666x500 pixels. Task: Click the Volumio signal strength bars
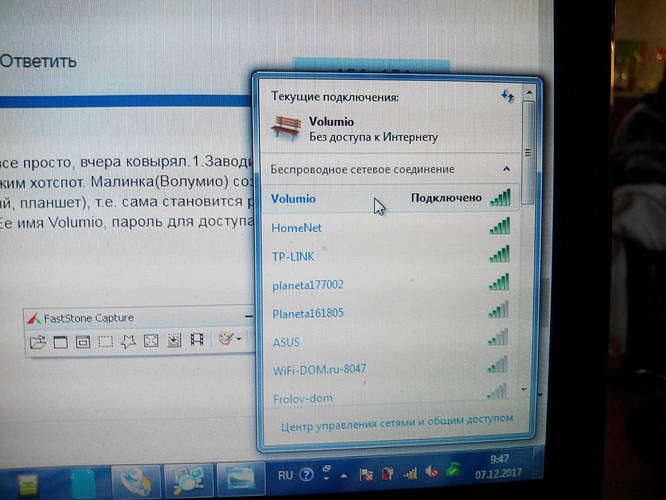[500, 198]
